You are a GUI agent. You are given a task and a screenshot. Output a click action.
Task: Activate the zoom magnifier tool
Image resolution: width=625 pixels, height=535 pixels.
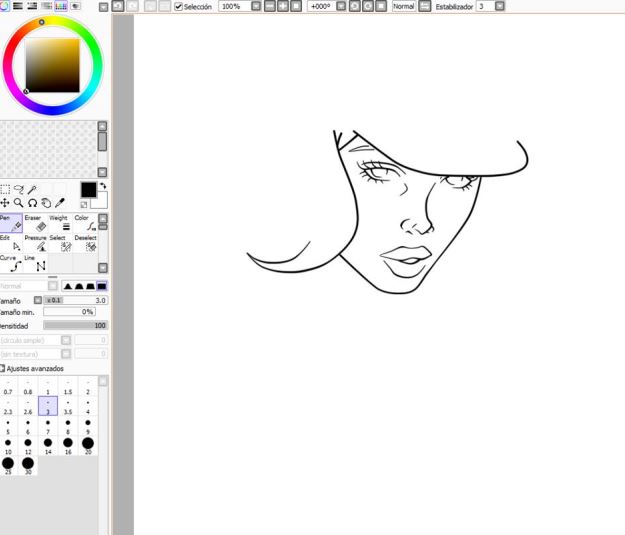18,202
